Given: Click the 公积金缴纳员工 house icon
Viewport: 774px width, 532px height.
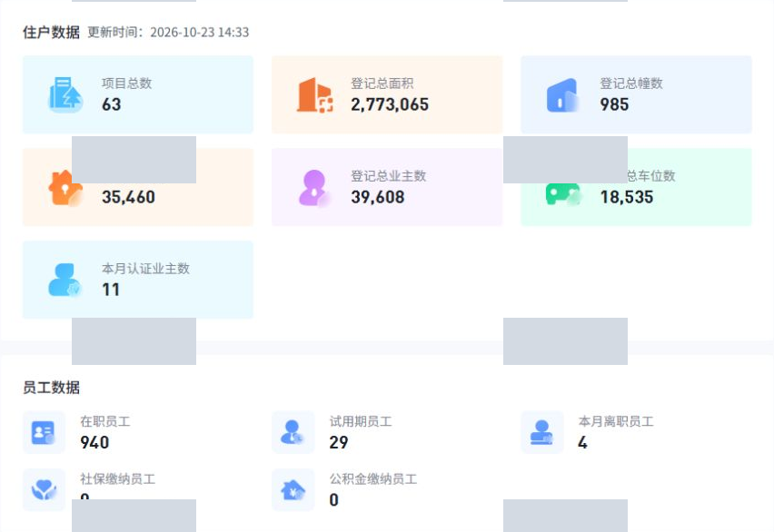Looking at the screenshot, I should pyautogui.click(x=293, y=489).
